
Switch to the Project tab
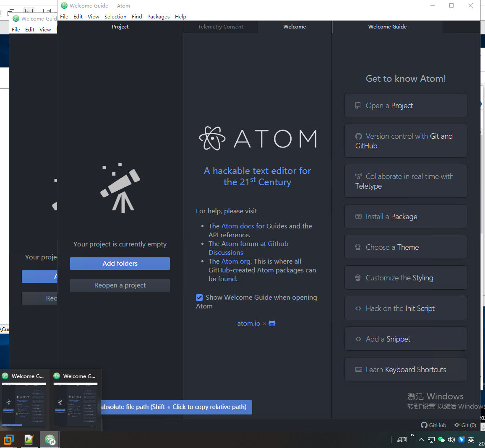120,27
